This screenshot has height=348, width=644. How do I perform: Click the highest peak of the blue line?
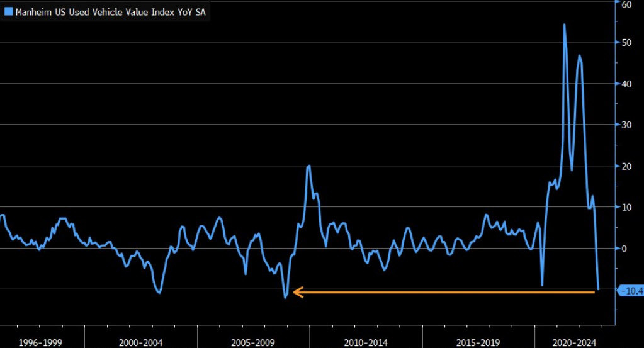[x=563, y=25]
